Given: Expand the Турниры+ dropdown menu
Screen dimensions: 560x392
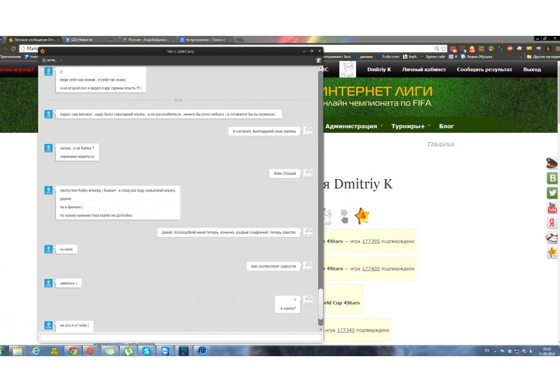Looking at the screenshot, I should [410, 126].
